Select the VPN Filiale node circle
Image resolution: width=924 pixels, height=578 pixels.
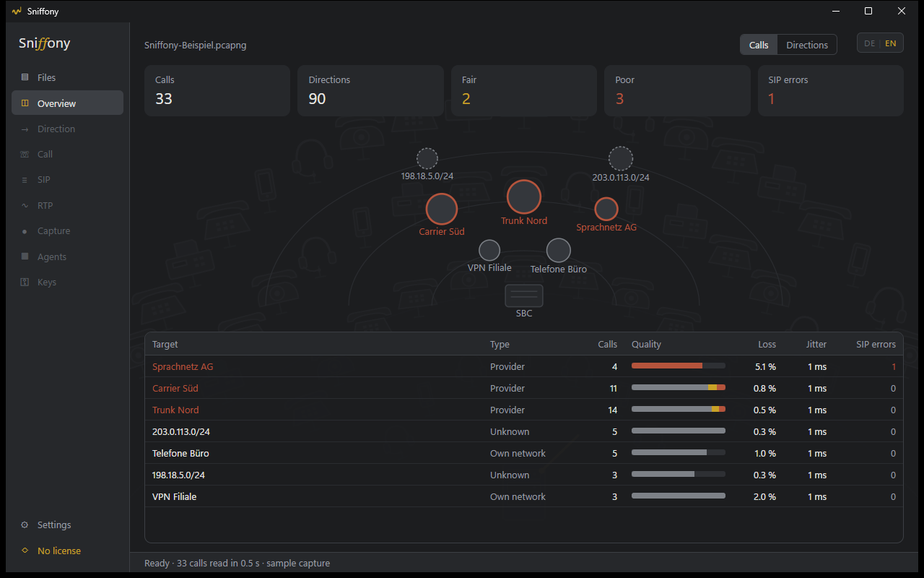pos(489,250)
